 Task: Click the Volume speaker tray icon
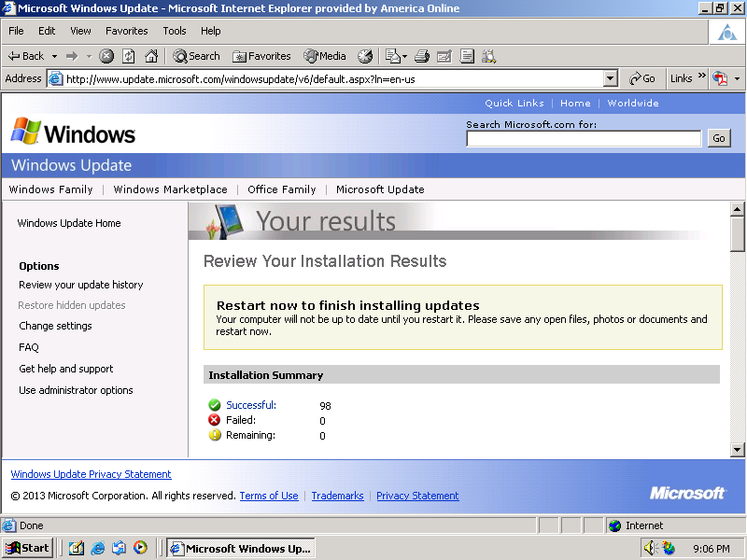point(650,549)
